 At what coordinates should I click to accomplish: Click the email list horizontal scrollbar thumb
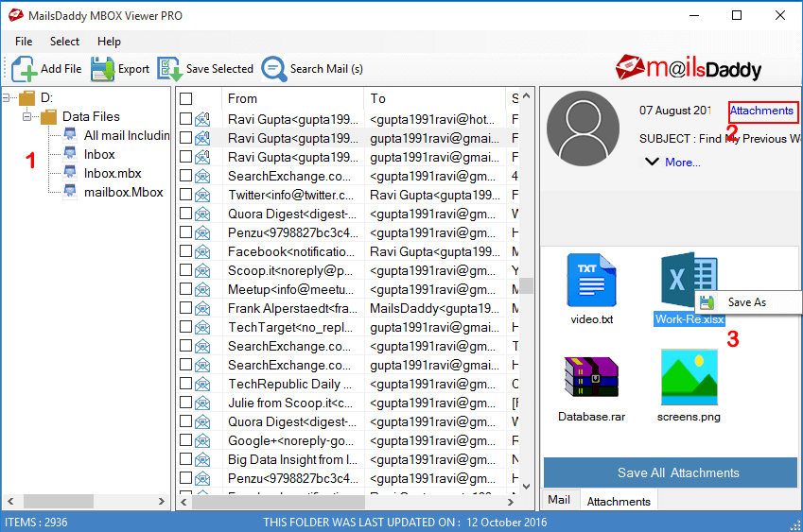(279, 503)
